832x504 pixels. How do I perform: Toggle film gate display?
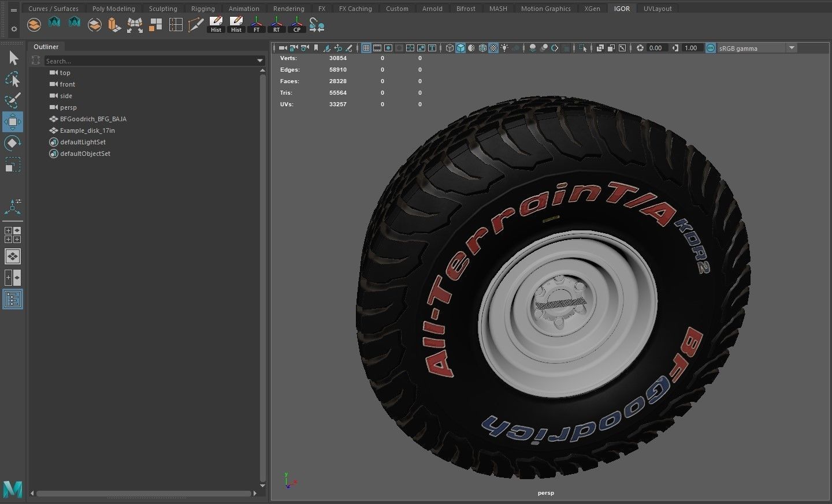click(x=377, y=48)
